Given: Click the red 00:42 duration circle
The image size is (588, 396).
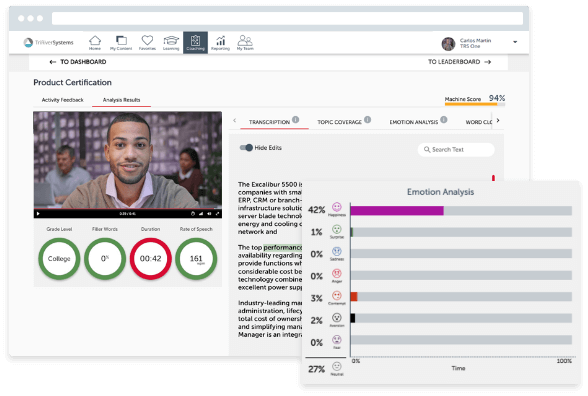Looking at the screenshot, I should pos(151,259).
